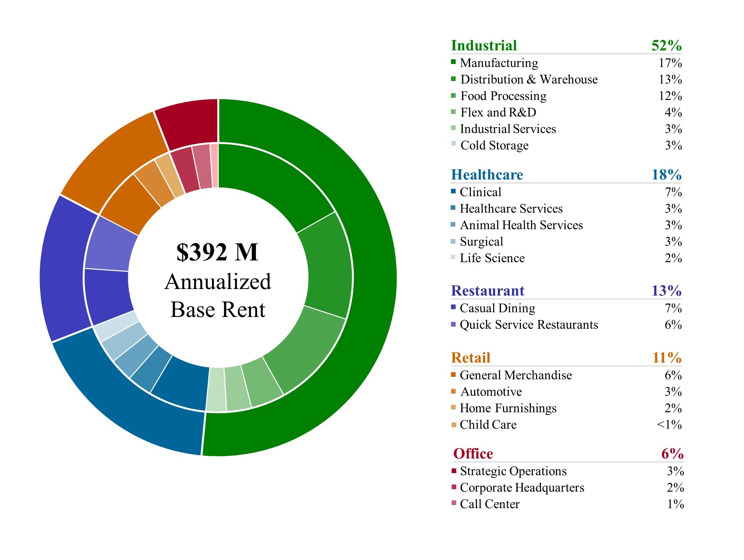Click the Manufacturing legend color square
Image resolution: width=744 pixels, height=560 pixels.
(x=453, y=61)
